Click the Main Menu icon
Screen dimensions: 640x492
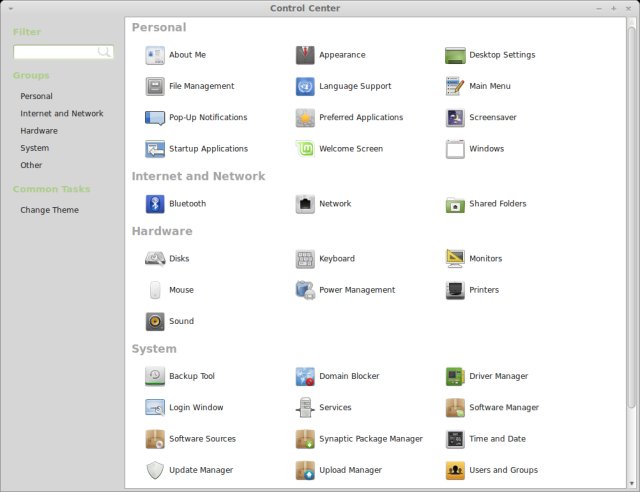(x=455, y=86)
